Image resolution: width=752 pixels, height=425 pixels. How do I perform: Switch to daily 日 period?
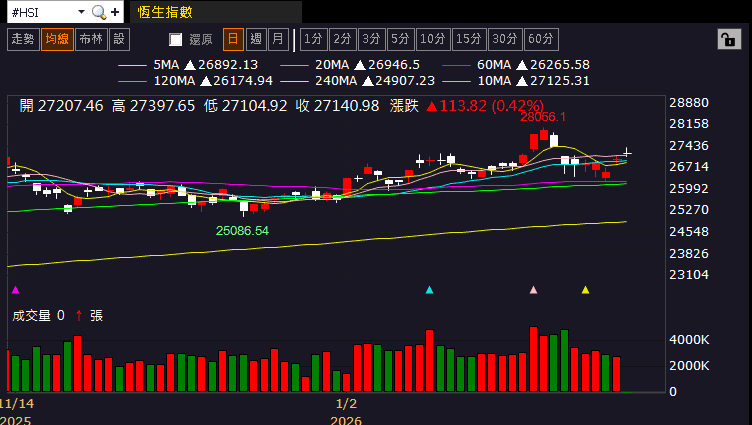click(232, 39)
